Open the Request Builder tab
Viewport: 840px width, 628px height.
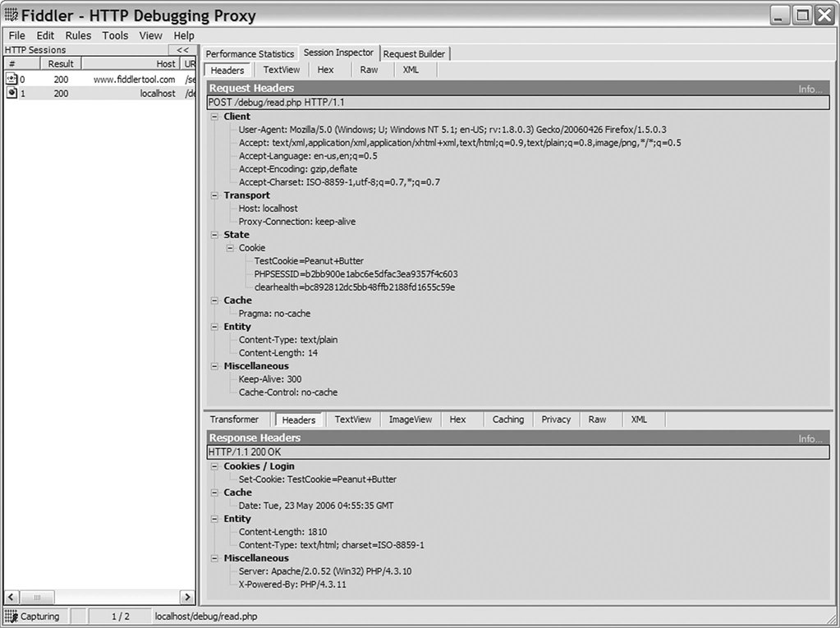pos(414,54)
